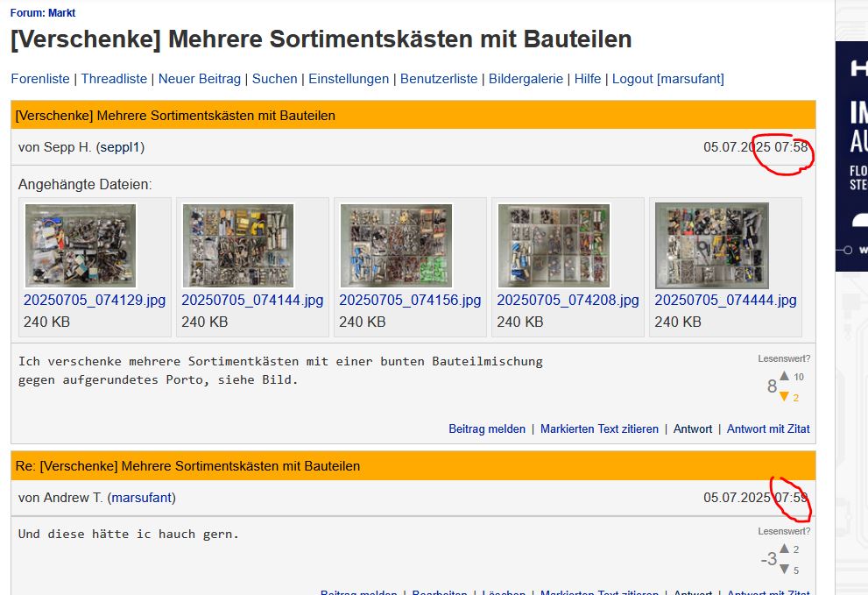The image size is (868, 595).
Task: Click the Forum: Markt breadcrumb link
Action: pos(43,13)
